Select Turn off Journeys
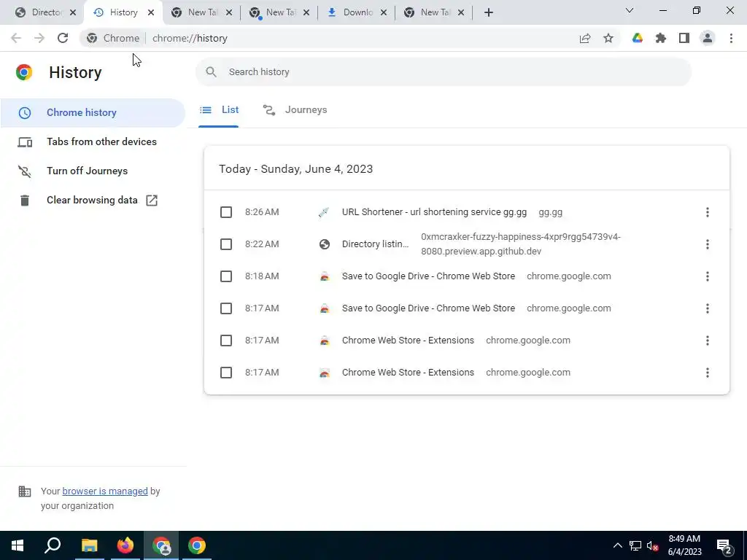The height and width of the screenshot is (560, 747). pyautogui.click(x=93, y=171)
